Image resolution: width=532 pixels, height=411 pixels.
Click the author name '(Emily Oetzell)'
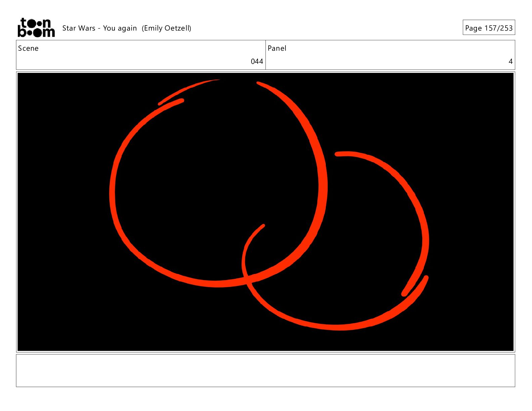click(x=167, y=28)
